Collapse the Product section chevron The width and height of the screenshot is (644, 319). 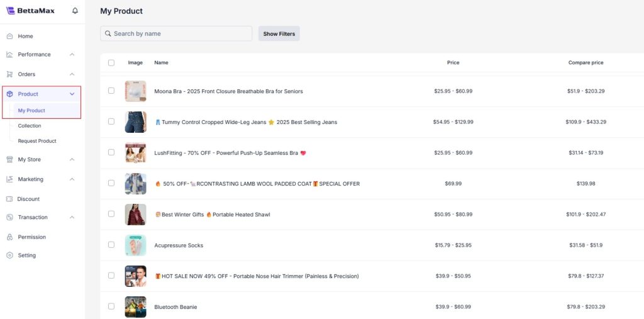click(x=72, y=94)
